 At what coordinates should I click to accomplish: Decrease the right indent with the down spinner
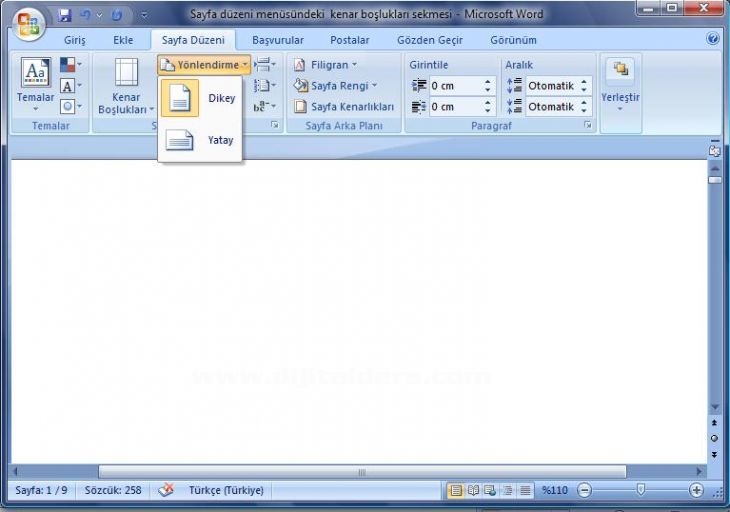[487, 111]
